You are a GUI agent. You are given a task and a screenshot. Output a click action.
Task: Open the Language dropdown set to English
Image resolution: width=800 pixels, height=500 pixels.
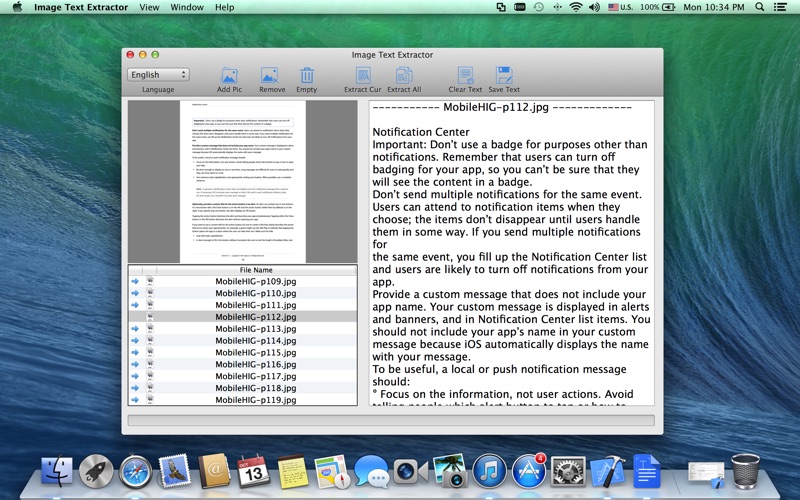click(158, 74)
